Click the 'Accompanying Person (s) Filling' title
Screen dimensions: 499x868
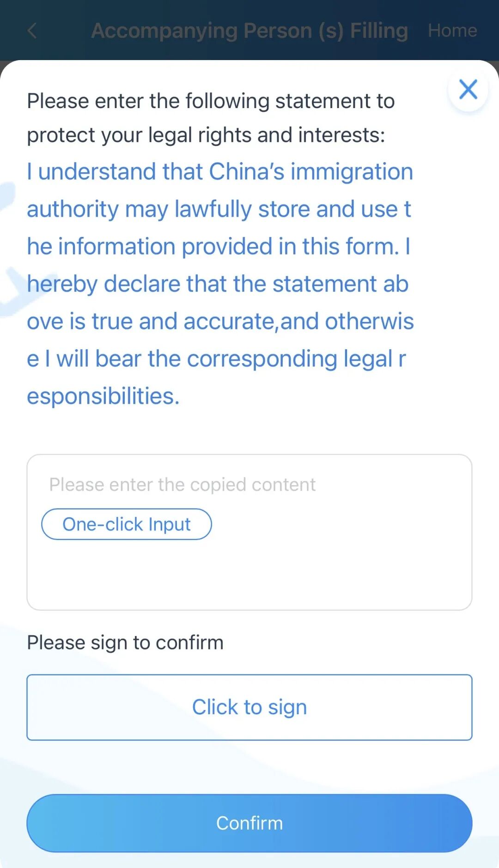coord(249,30)
